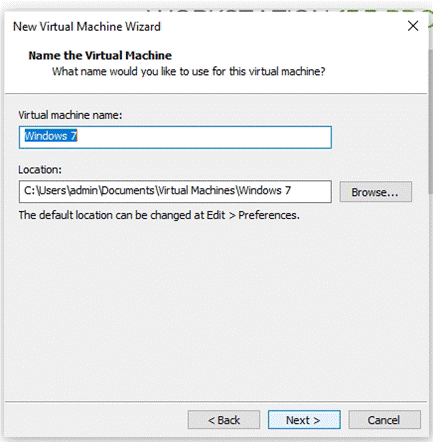433x442 pixels.
Task: Cancel the virtual machine wizard
Action: (385, 420)
